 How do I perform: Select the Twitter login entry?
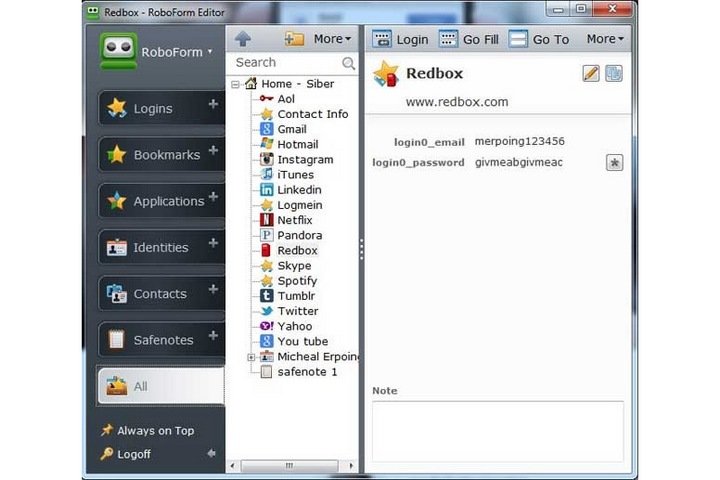click(289, 311)
